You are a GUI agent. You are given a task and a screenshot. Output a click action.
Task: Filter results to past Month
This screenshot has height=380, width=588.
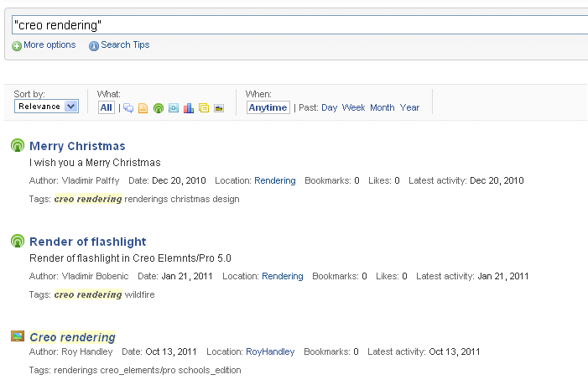(x=382, y=107)
